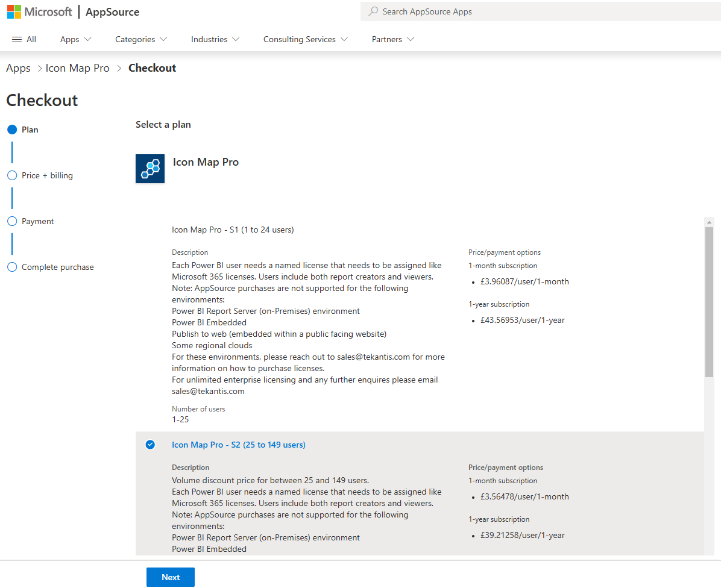Open the Consulting Services menu
721x588 pixels.
point(305,39)
